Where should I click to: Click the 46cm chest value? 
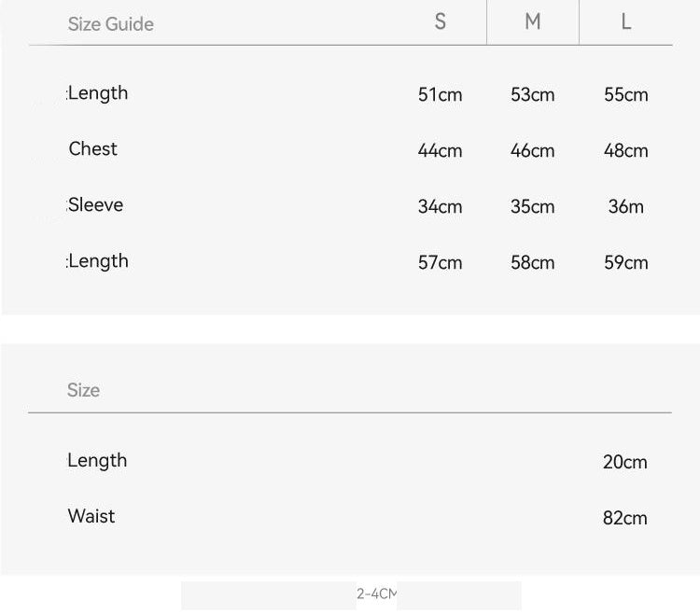(x=533, y=151)
